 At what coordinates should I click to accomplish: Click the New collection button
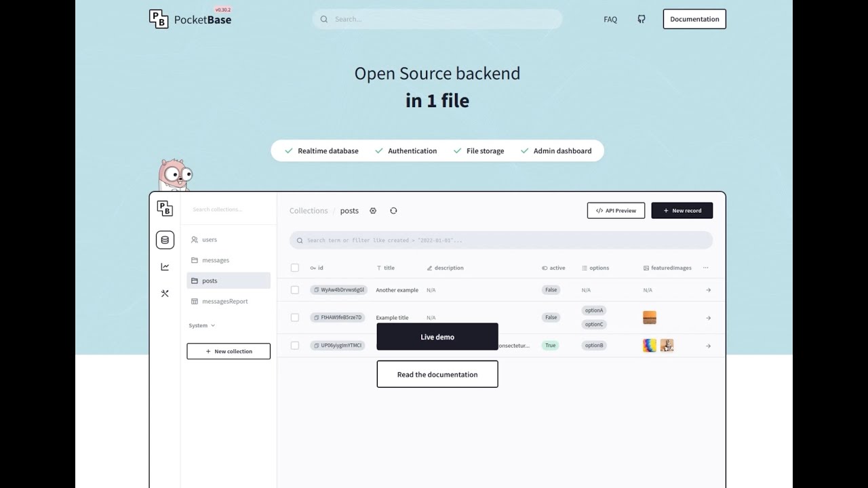(229, 351)
